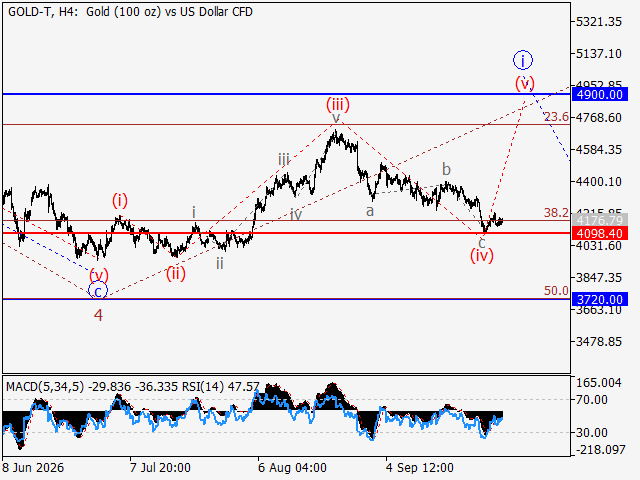Select the gray b wave label

point(447,169)
